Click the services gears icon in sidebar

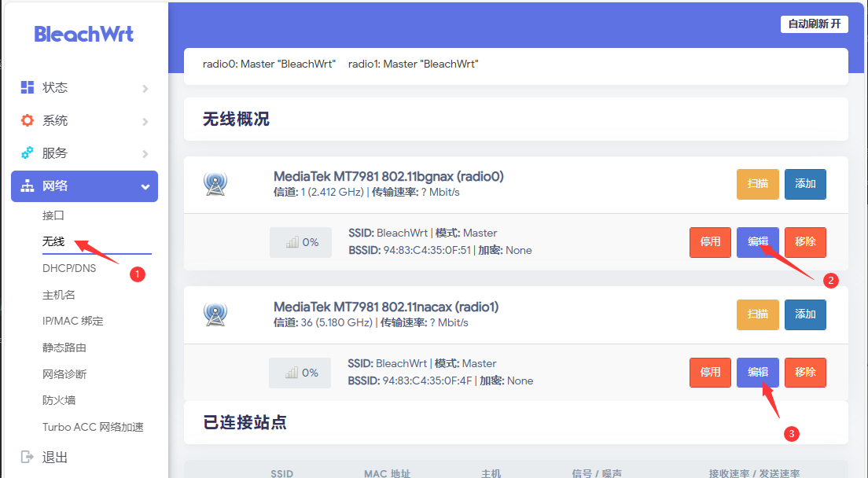pyautogui.click(x=28, y=153)
